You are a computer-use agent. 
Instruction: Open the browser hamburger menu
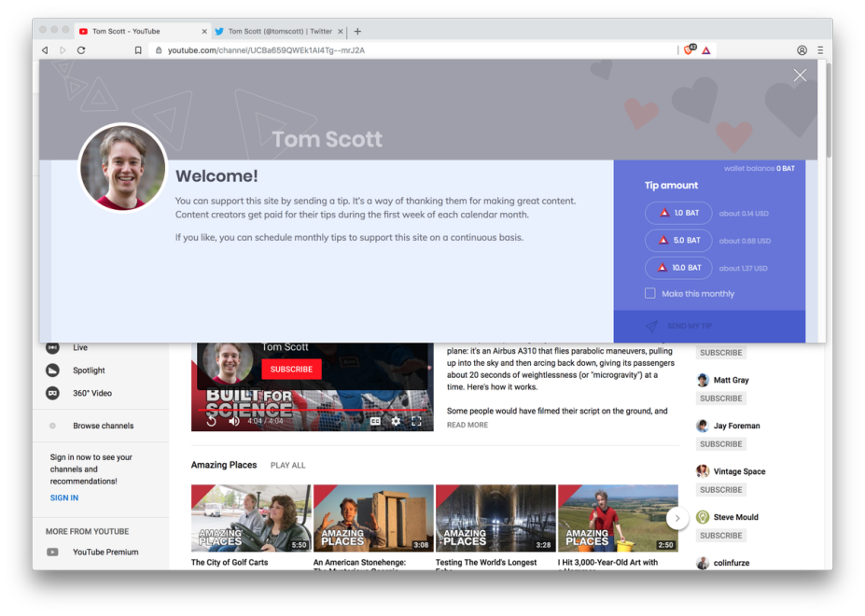coord(820,50)
